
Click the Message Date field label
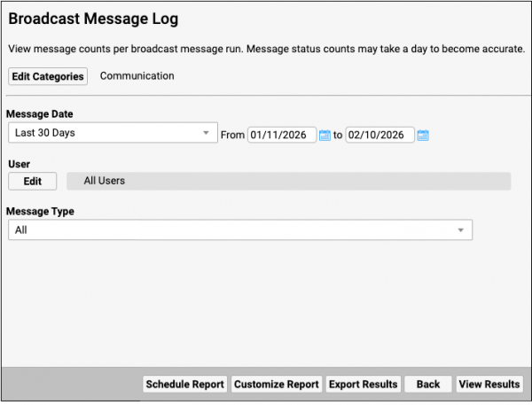(39, 114)
